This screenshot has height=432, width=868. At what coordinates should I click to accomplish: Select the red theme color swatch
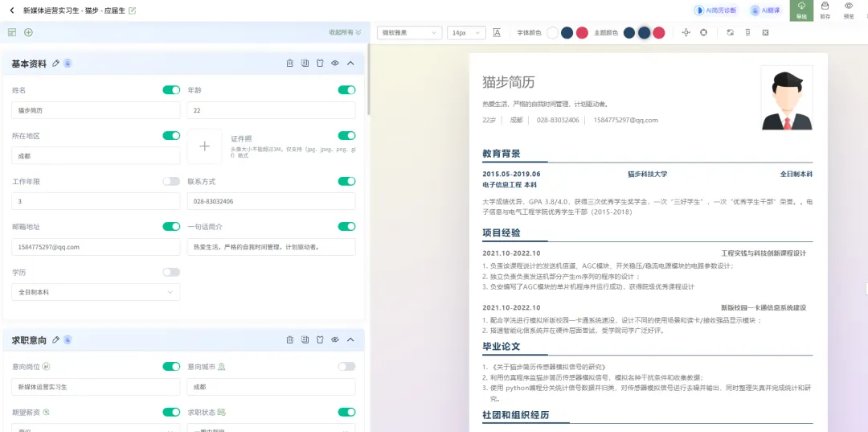[658, 33]
